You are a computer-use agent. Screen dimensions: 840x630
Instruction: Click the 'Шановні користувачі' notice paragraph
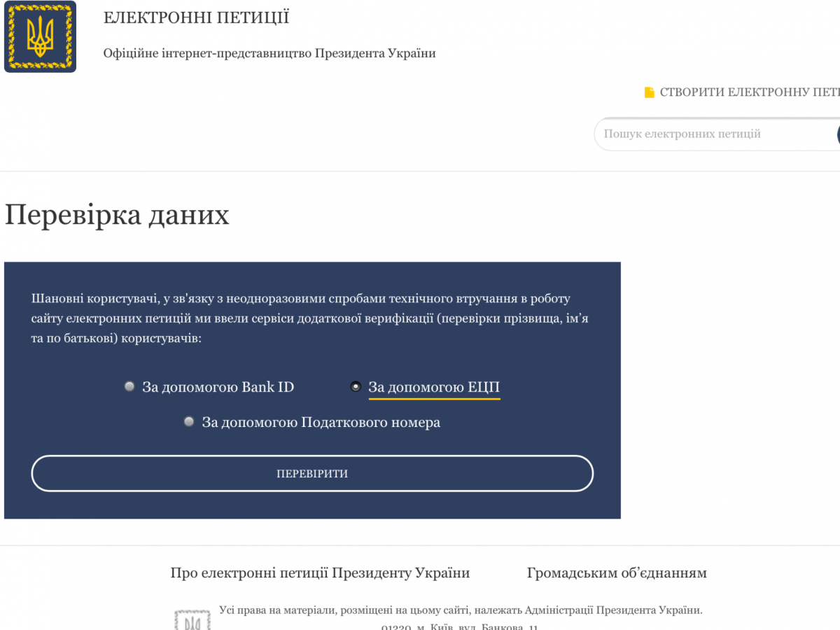(x=308, y=318)
